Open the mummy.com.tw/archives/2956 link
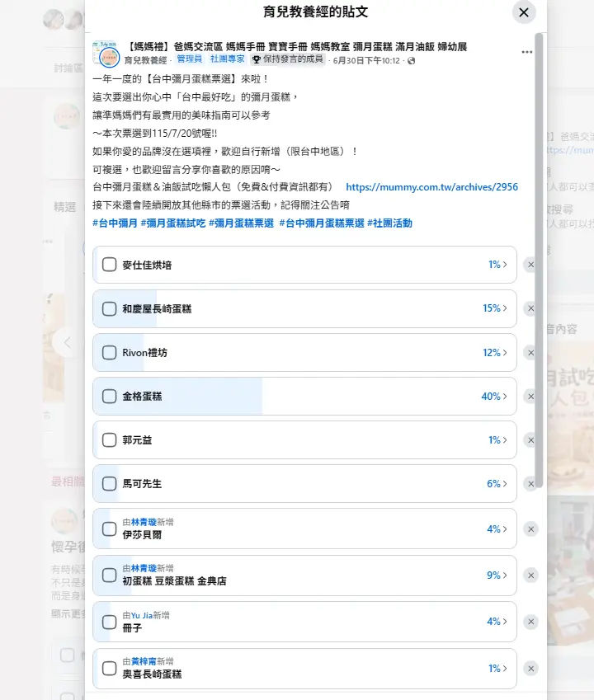This screenshot has width=594, height=700. coord(431,187)
